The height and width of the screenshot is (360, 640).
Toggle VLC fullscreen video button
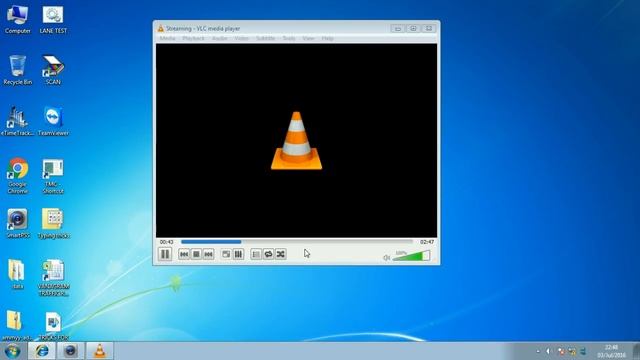click(226, 254)
